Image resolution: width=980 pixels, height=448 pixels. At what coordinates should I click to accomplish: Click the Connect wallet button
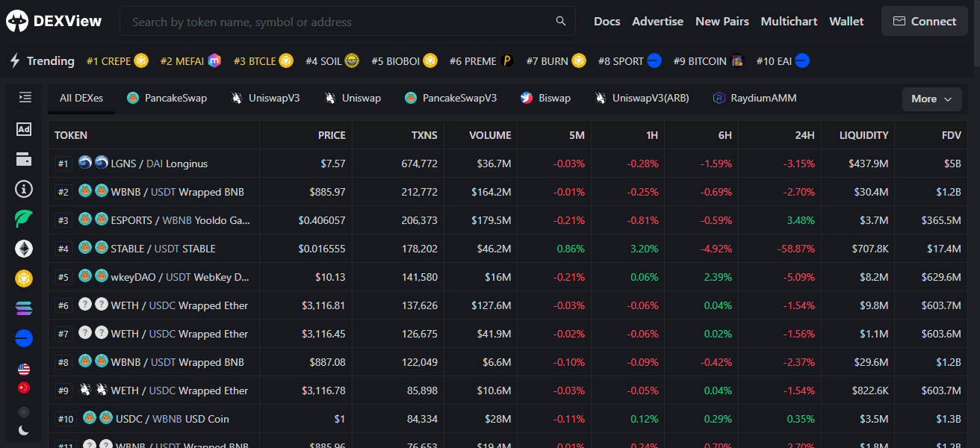[x=924, y=22]
